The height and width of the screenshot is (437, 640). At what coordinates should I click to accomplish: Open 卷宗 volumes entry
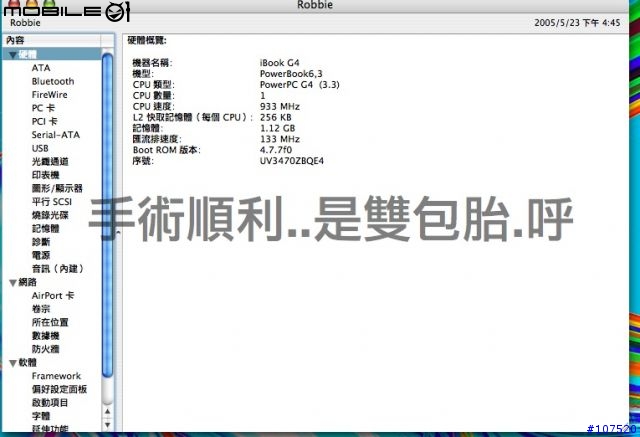click(x=41, y=309)
